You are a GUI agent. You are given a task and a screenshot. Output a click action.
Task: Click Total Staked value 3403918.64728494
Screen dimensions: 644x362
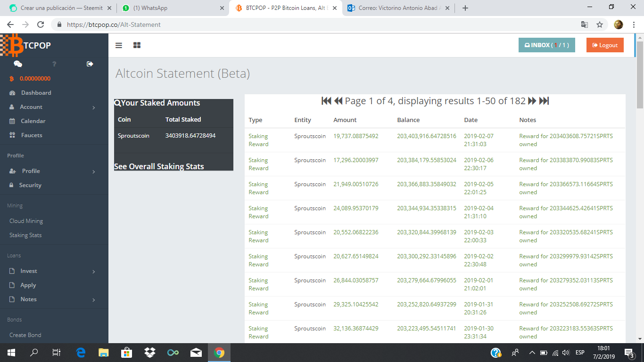(x=190, y=136)
